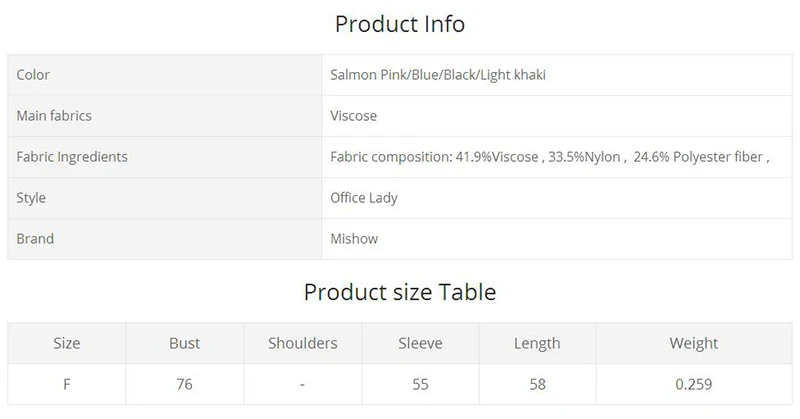The width and height of the screenshot is (800, 419).
Task: Select the Shoulders column header
Action: (303, 343)
